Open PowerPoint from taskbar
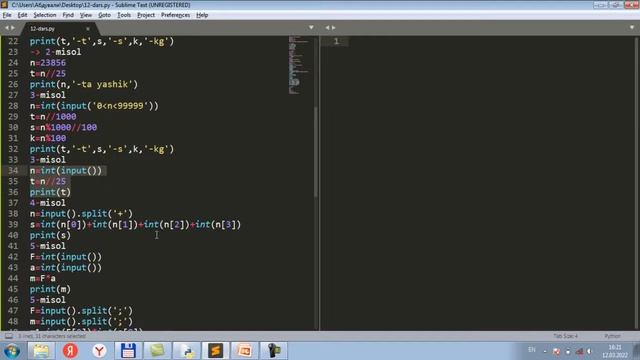This screenshot has height=360, width=640. 244,351
